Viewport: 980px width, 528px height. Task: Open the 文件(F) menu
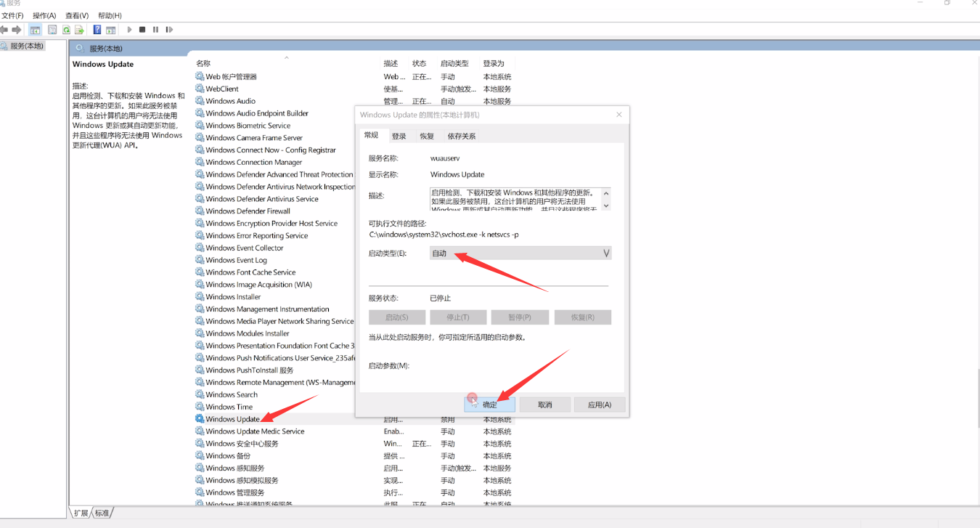coord(12,15)
